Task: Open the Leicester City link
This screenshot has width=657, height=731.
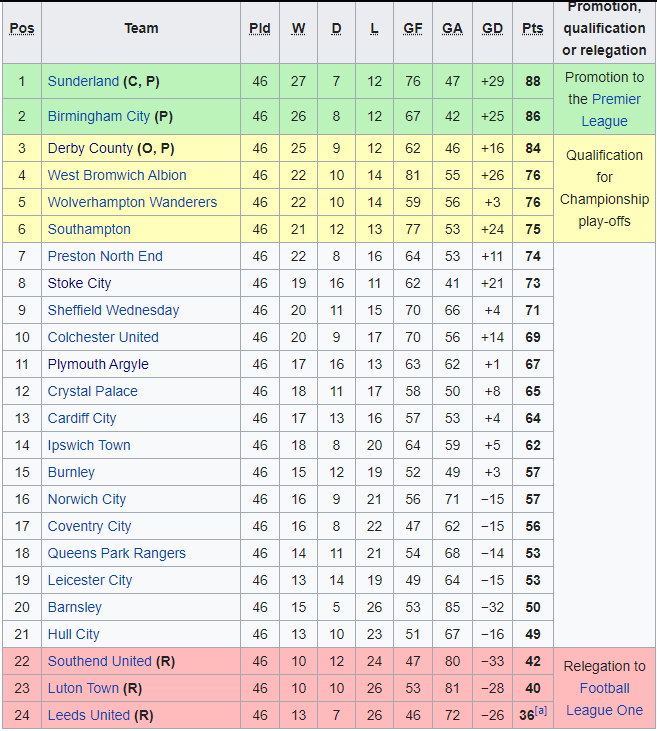Action: [x=90, y=580]
